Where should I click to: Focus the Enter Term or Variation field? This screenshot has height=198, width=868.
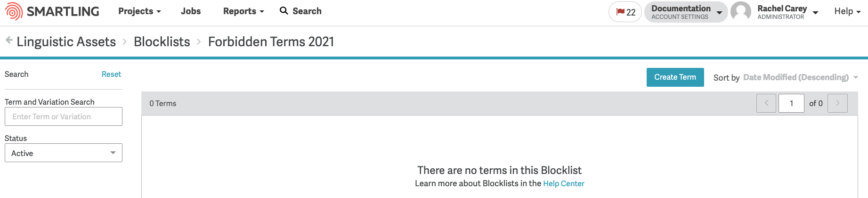(x=64, y=116)
